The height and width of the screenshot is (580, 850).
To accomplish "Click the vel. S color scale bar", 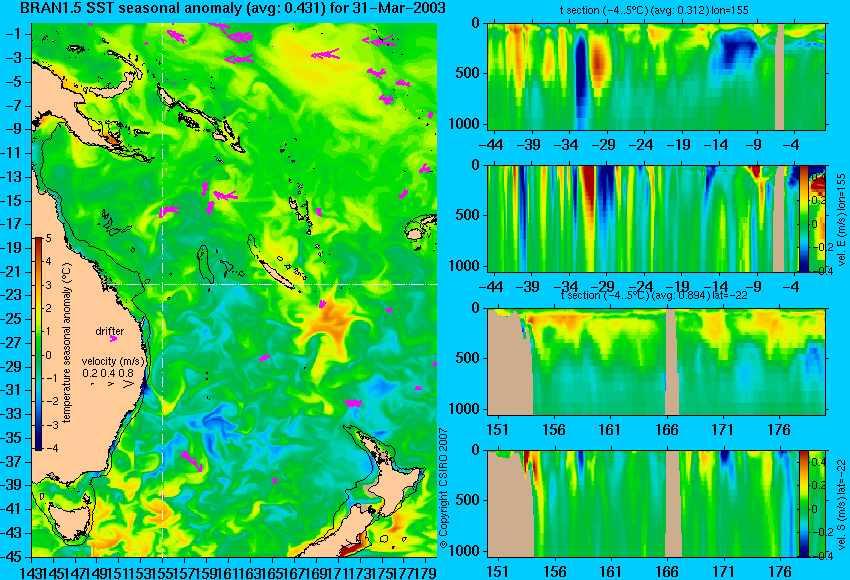I will 803,504.
